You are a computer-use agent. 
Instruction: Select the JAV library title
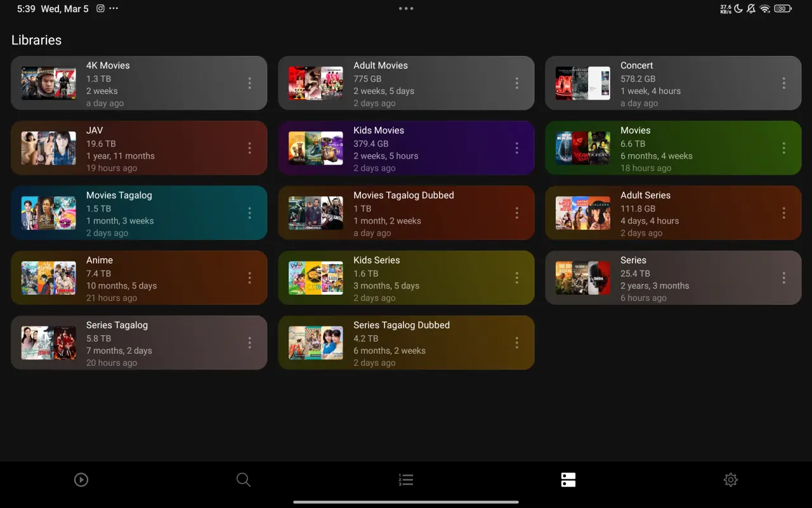95,130
